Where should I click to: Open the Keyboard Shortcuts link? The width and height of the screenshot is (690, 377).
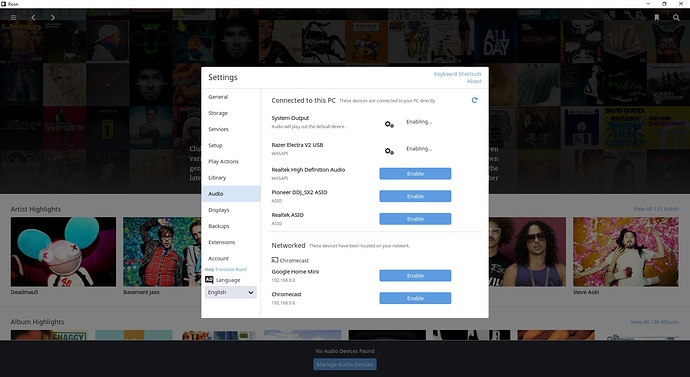click(x=457, y=74)
